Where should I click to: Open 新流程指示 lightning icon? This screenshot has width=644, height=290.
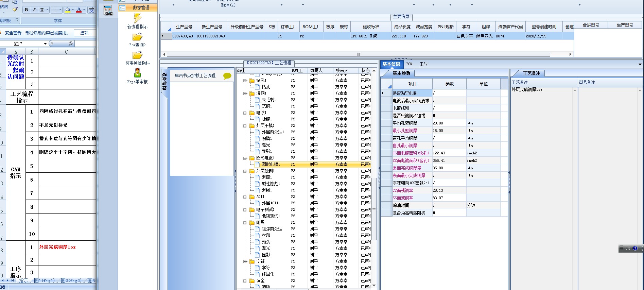pos(137,18)
